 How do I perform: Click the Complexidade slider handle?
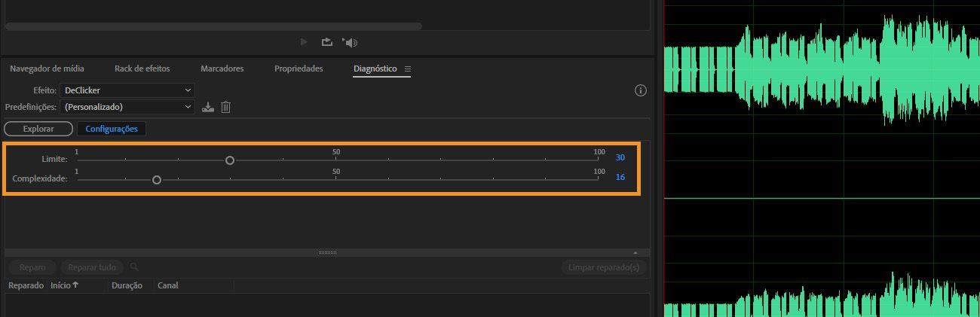157,180
